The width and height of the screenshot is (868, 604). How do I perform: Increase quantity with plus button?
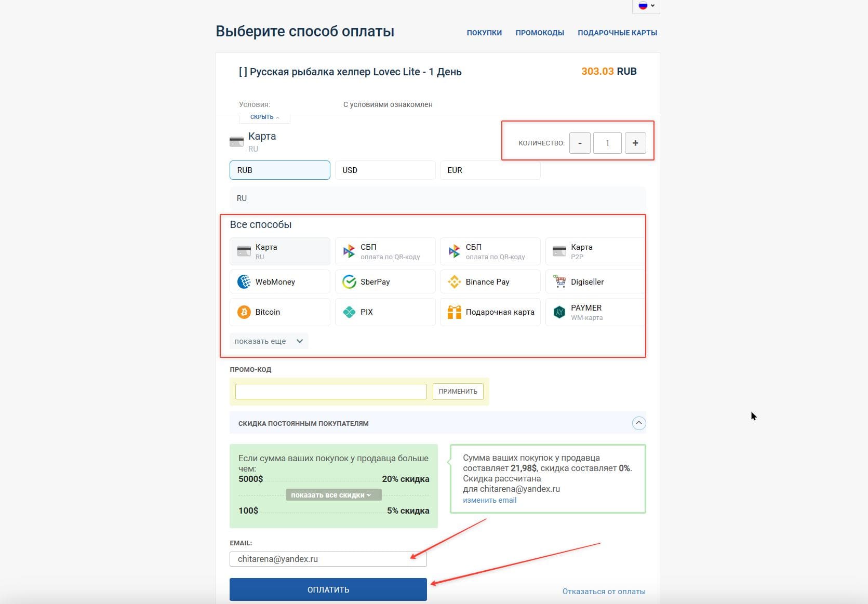coord(635,143)
